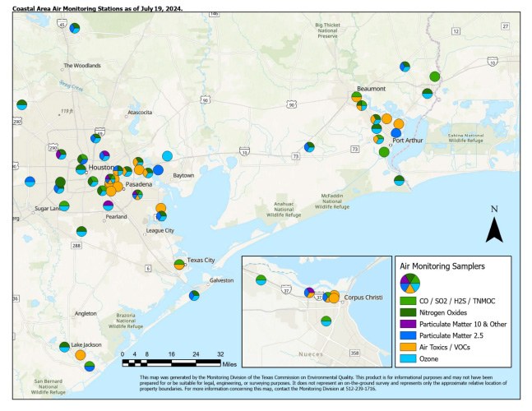Click the Houston city label
Viewport: 532px width, 411px height.
click(101, 167)
